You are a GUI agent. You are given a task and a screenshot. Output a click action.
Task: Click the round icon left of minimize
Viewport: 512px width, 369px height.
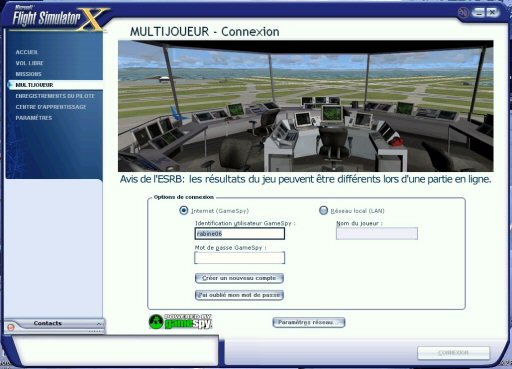463,13
